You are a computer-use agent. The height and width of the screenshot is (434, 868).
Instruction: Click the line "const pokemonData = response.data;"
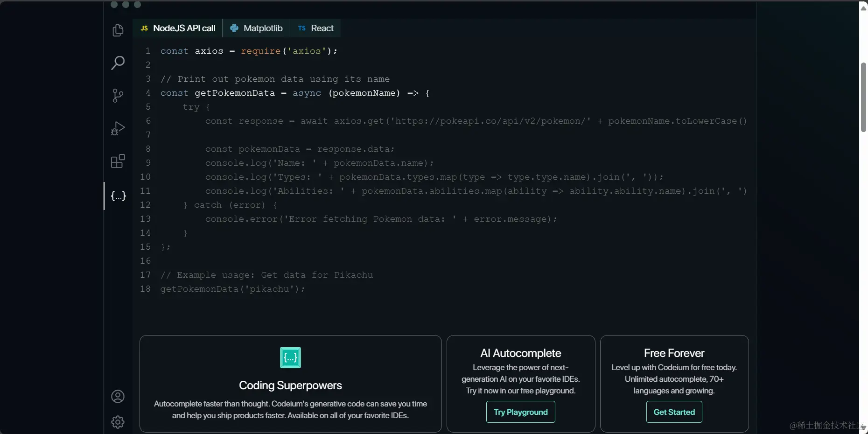click(300, 149)
